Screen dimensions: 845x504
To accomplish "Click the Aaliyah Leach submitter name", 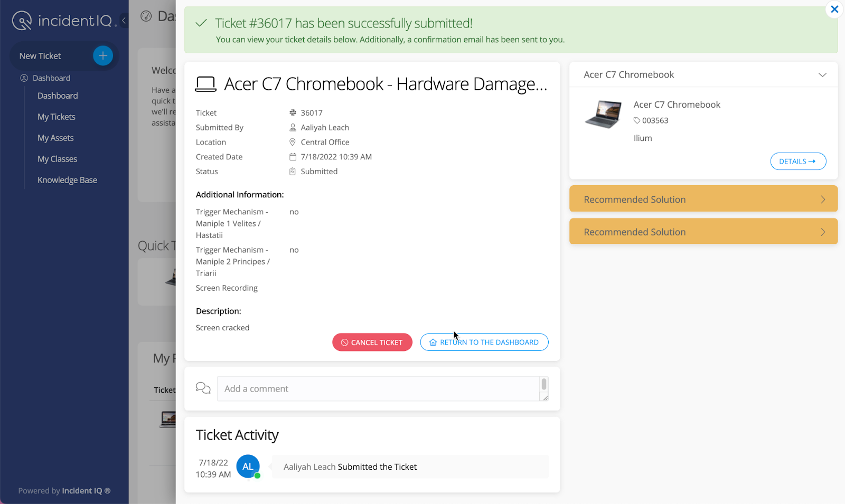I will [x=325, y=127].
